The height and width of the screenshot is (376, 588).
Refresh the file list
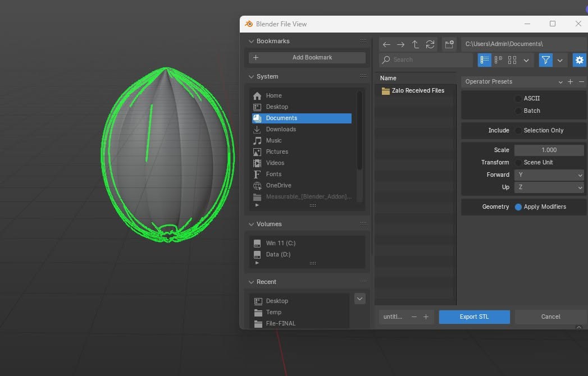(430, 44)
